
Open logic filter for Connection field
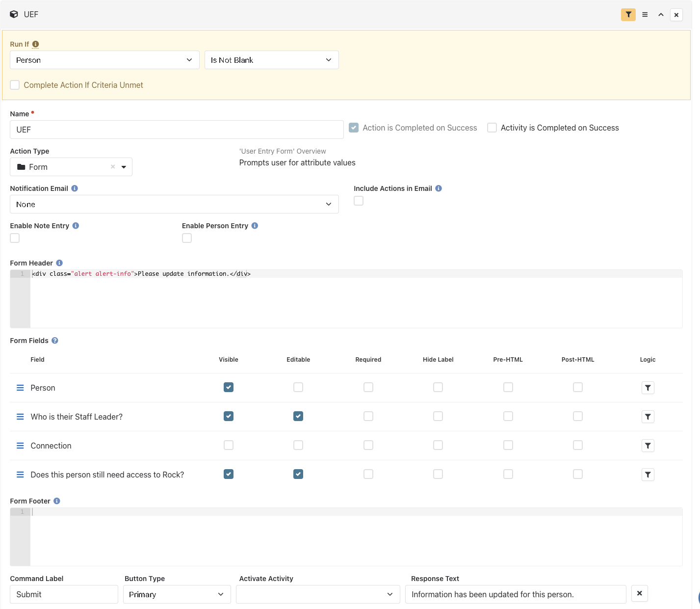pos(648,446)
